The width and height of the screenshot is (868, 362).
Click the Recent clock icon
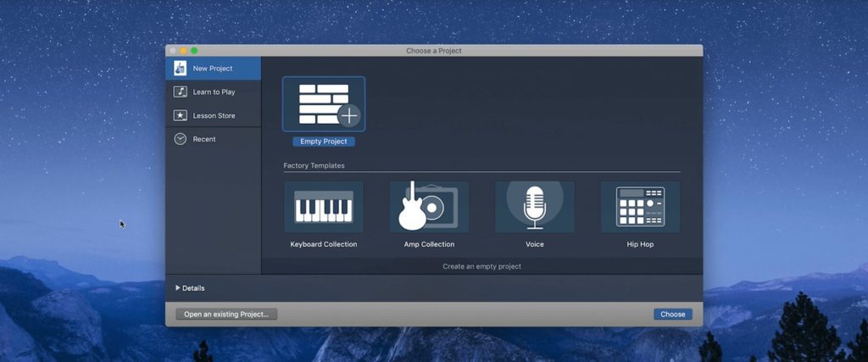click(180, 139)
